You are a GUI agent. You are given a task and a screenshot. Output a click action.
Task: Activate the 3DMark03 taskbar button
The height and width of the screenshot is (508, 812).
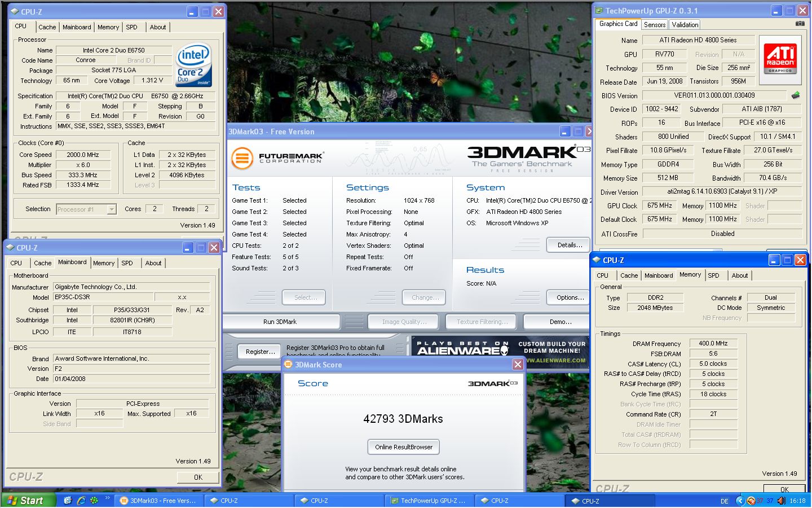pos(158,501)
